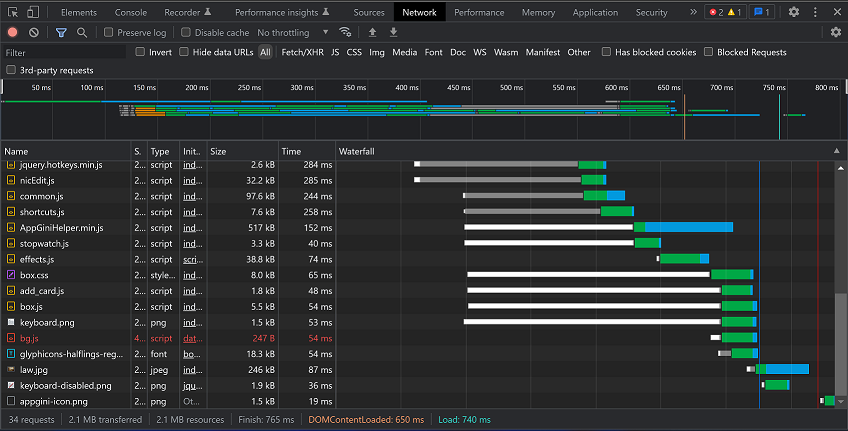Enable 3rd-party requests checkbox

[x=11, y=70]
